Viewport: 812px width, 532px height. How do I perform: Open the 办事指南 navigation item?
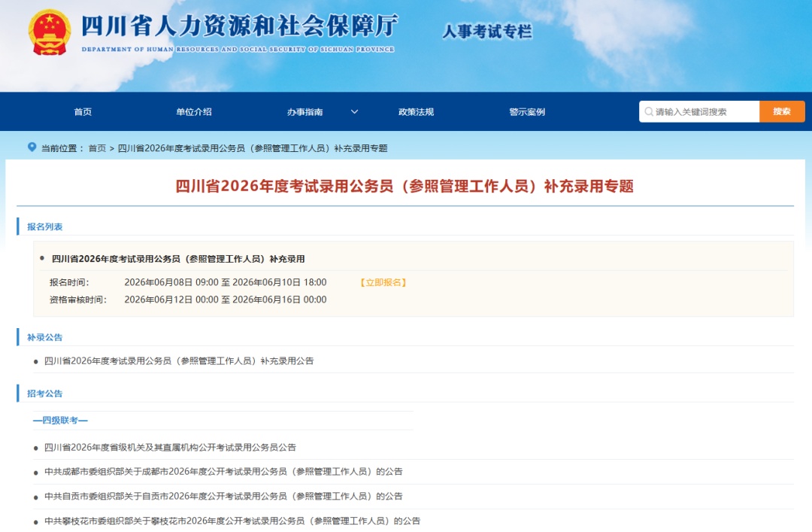coord(305,111)
